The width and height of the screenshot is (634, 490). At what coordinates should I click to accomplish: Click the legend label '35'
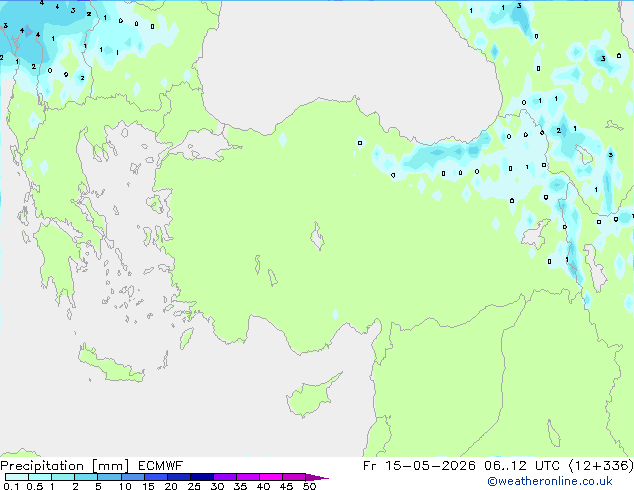coord(240,486)
